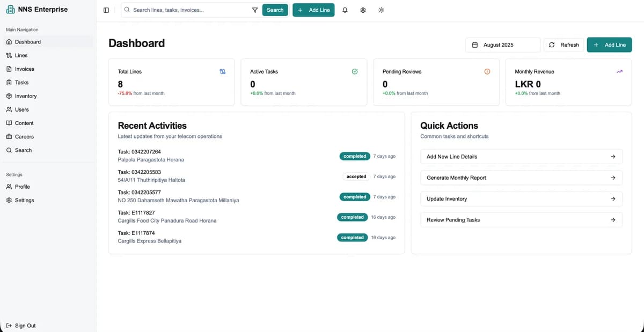Viewport: 644px width, 332px height.
Task: Click the arrow on Generate Monthly Report
Action: coord(613,178)
